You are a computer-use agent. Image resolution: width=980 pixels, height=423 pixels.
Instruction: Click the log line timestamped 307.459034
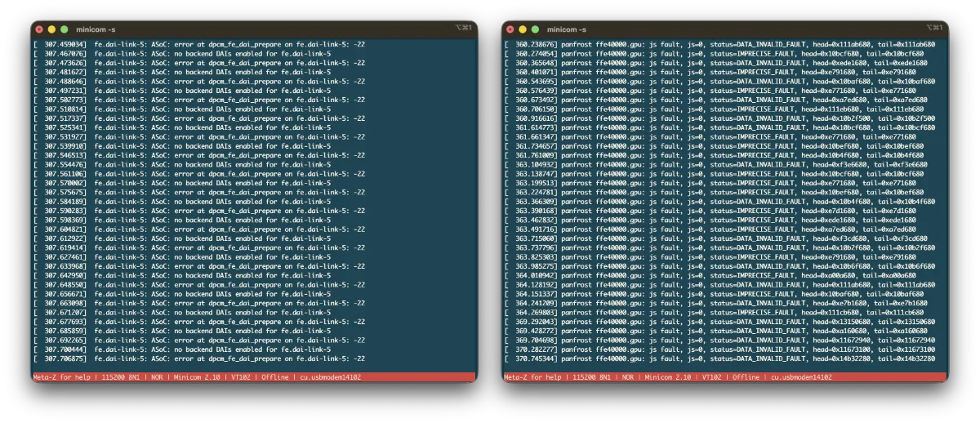pyautogui.click(x=200, y=43)
